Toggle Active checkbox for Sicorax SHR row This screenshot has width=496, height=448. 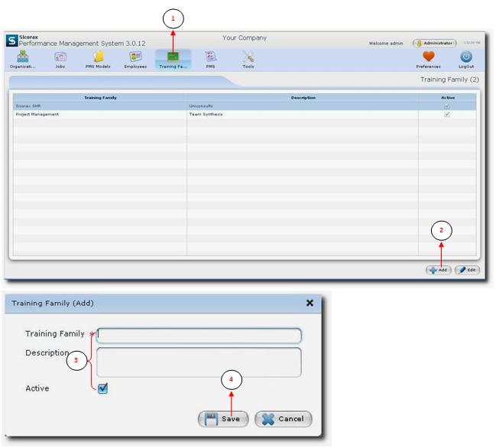(447, 106)
